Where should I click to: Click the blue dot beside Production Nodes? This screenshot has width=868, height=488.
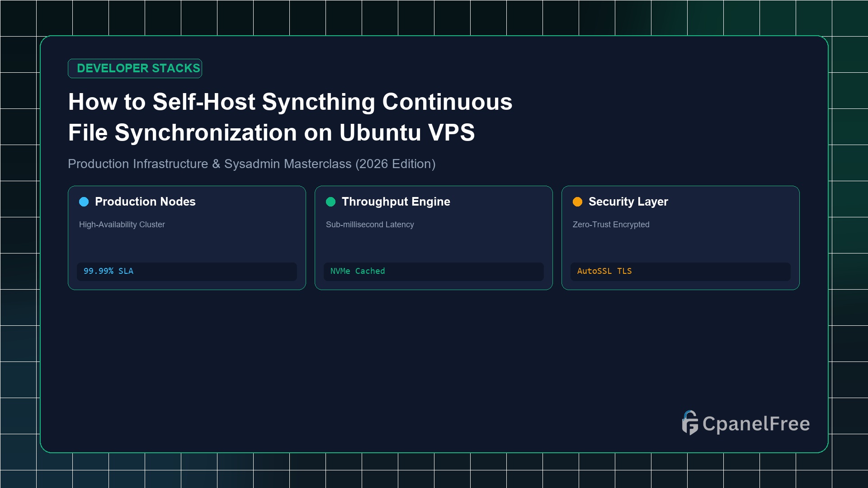pos(84,202)
